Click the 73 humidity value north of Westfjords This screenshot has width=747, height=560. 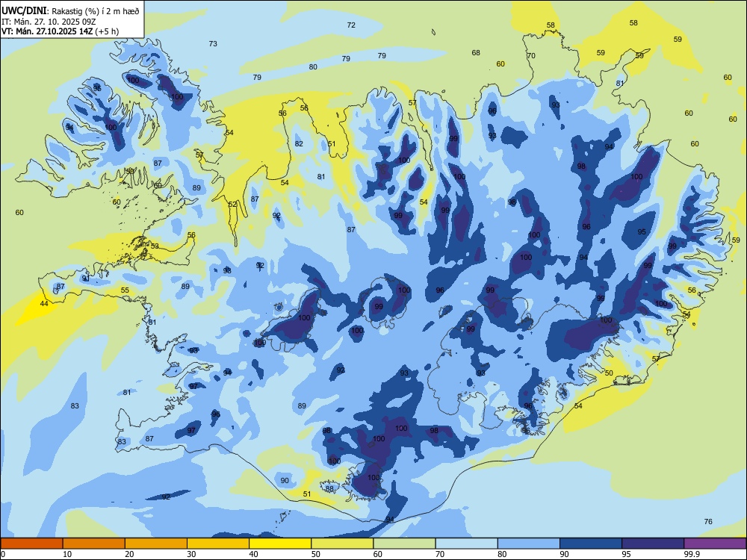tap(213, 44)
